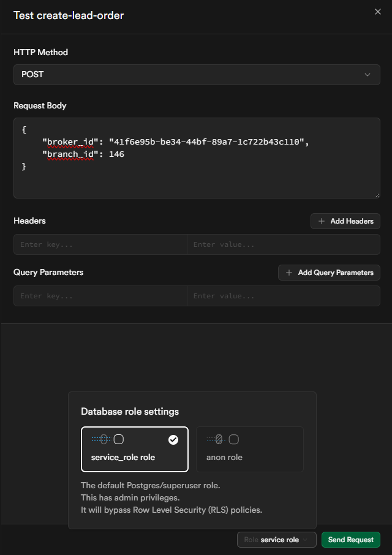This screenshot has width=392, height=555.
Task: Focus the Query Parameters key input
Action: pyautogui.click(x=100, y=296)
